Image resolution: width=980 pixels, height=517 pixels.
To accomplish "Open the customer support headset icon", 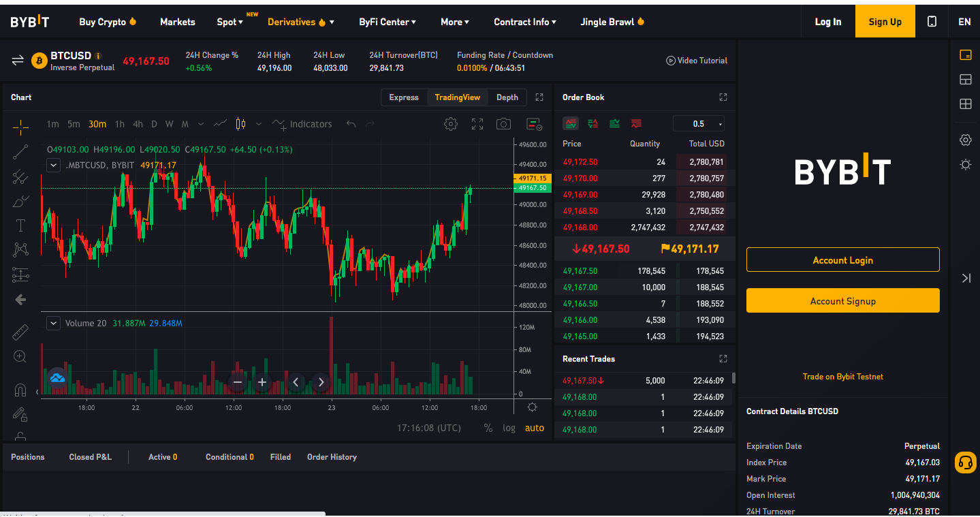I will tap(965, 463).
